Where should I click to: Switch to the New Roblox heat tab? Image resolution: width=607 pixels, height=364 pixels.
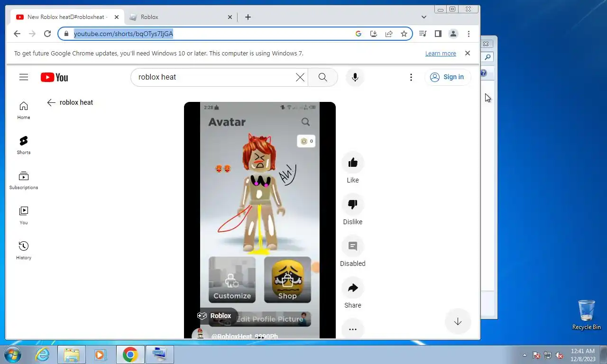(x=66, y=17)
